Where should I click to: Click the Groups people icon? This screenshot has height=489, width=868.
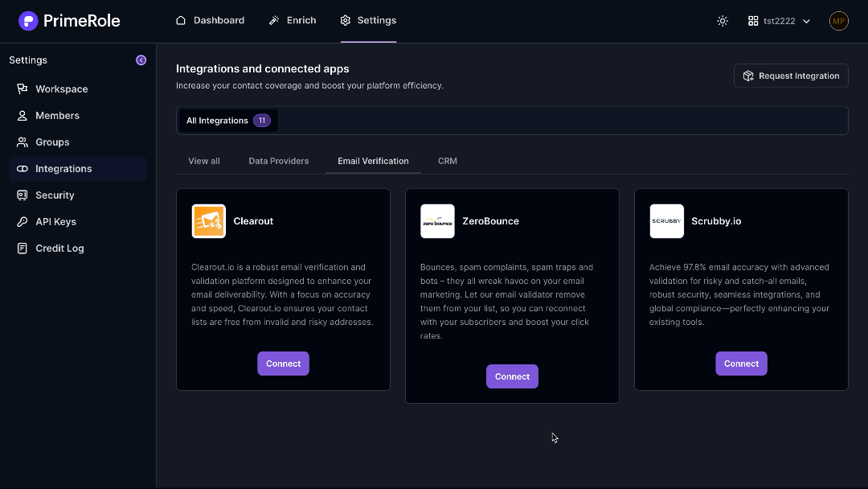click(x=23, y=142)
